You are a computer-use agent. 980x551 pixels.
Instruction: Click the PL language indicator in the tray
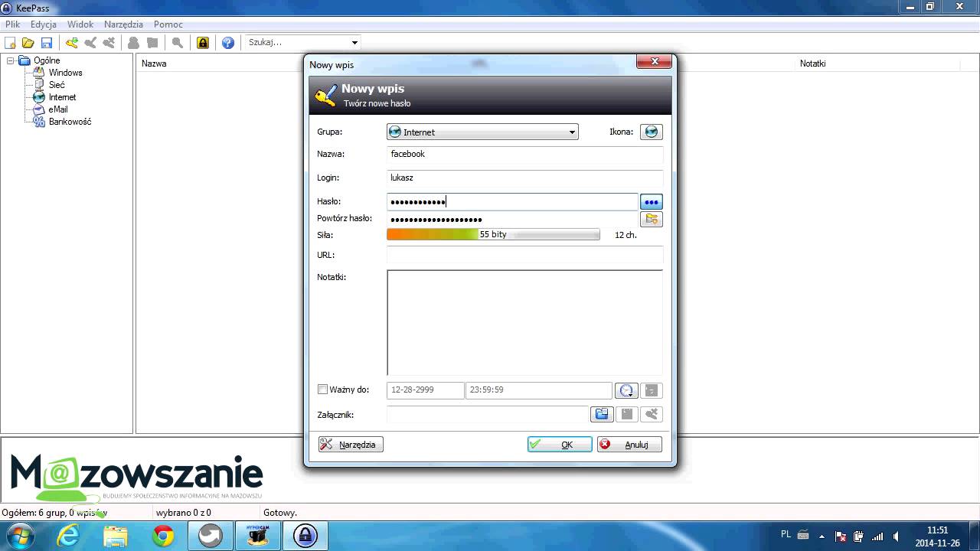(x=786, y=534)
